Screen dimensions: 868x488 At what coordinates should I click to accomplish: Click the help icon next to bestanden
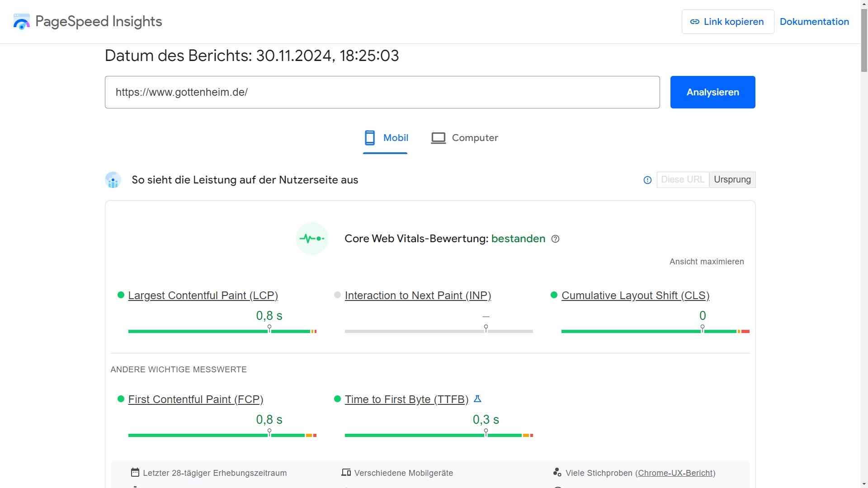tap(556, 239)
